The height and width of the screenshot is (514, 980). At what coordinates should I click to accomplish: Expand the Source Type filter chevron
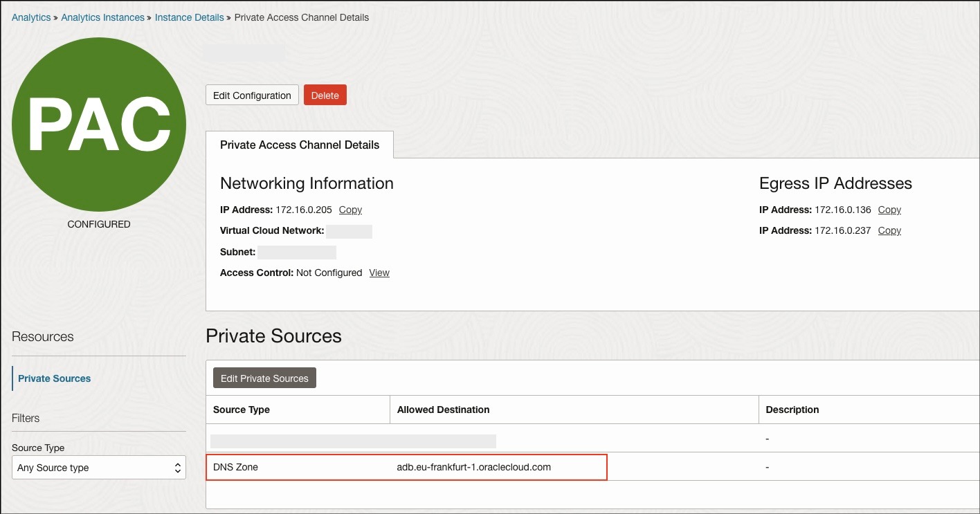(x=176, y=467)
